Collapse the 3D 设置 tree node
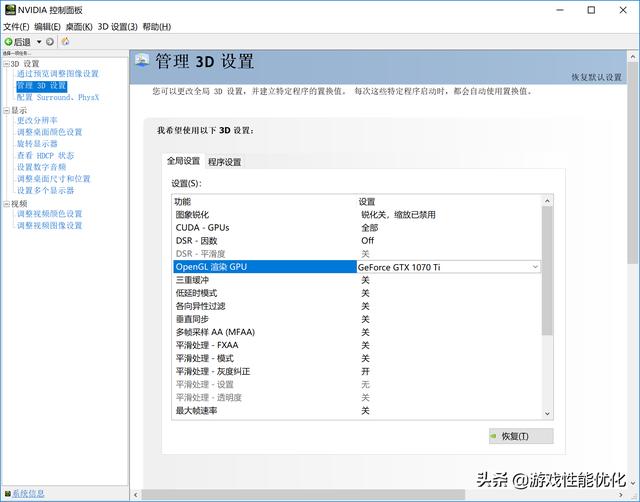640x502 pixels. [x=7, y=64]
